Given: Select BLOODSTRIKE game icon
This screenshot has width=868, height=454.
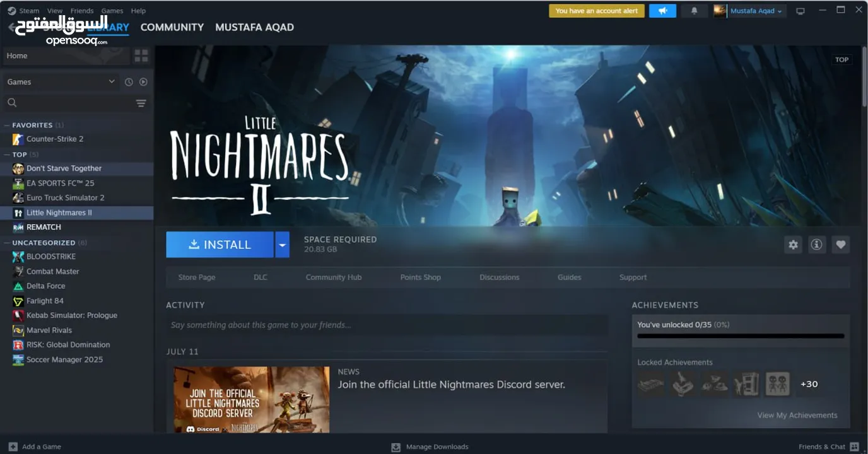Looking at the screenshot, I should [x=18, y=257].
